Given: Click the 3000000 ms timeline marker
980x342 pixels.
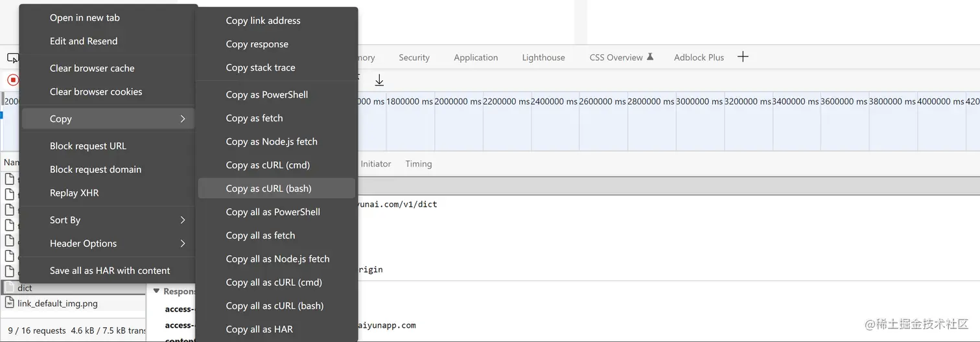Looking at the screenshot, I should coord(699,102).
